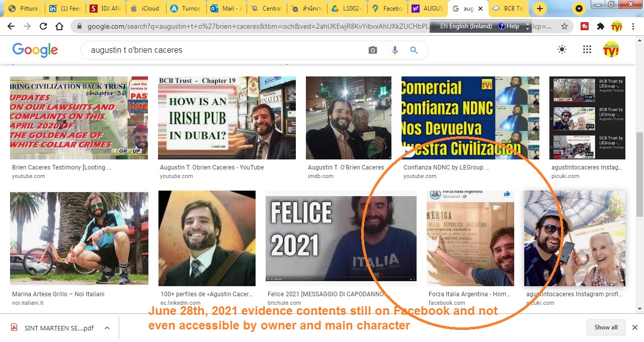Click the 'agustintocaceres Instagr...' caption under BCB Trust
Screen dimensions: 644x342
587,167
